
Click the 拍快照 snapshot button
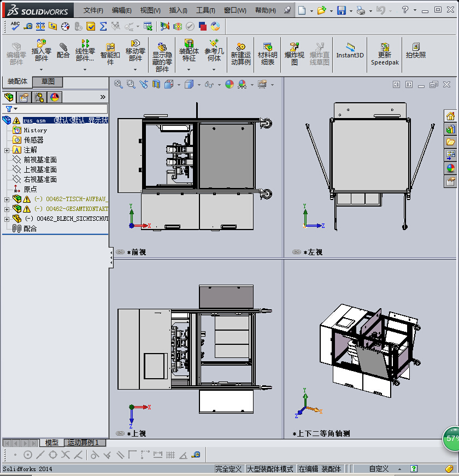coord(416,51)
